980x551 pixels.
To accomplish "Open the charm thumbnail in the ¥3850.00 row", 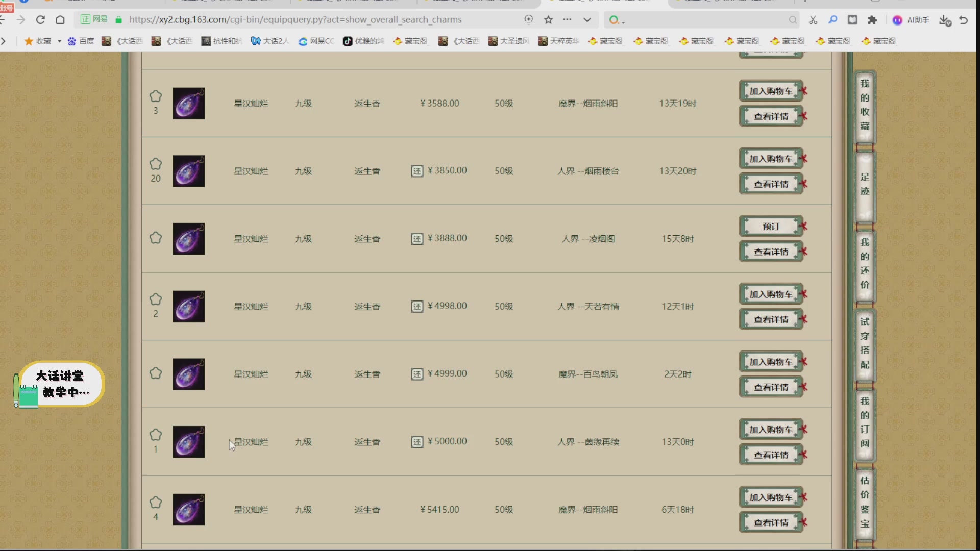I will coord(189,171).
